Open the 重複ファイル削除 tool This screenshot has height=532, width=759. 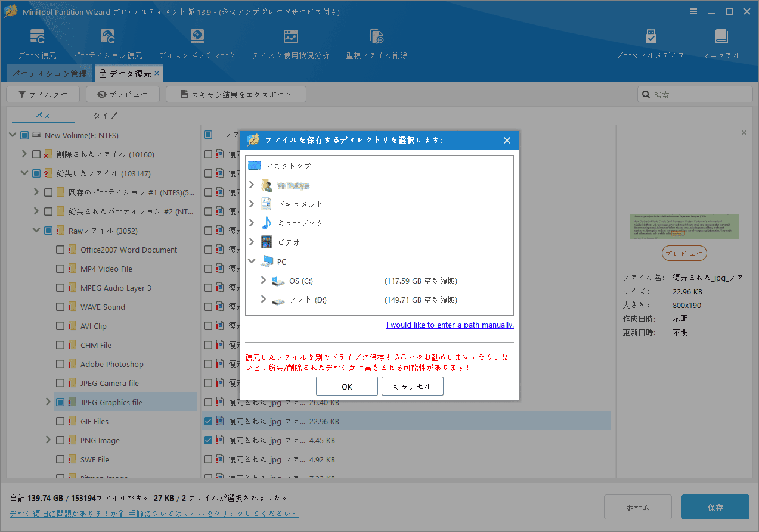click(377, 44)
